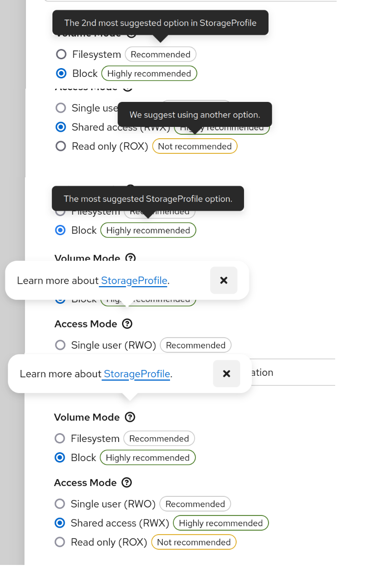Select Single user (RWO) in bottommost Access Mode group

[60, 504]
